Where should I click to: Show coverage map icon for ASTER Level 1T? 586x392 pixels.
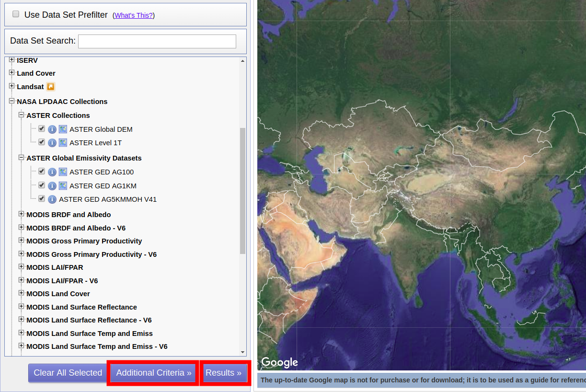click(x=63, y=142)
